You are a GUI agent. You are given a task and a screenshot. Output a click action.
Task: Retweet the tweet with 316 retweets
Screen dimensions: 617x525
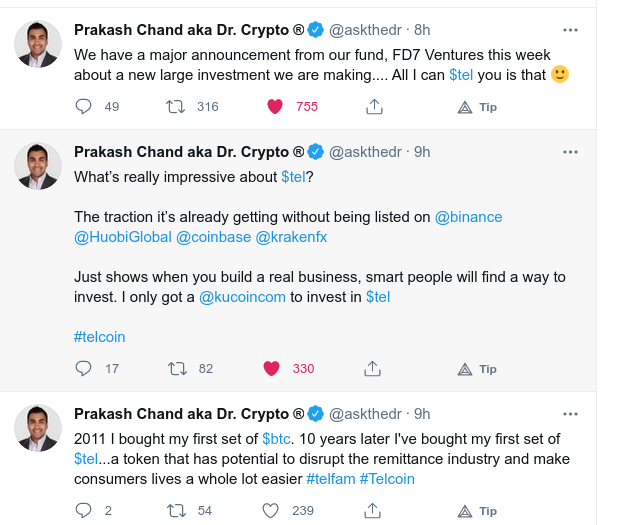point(175,107)
